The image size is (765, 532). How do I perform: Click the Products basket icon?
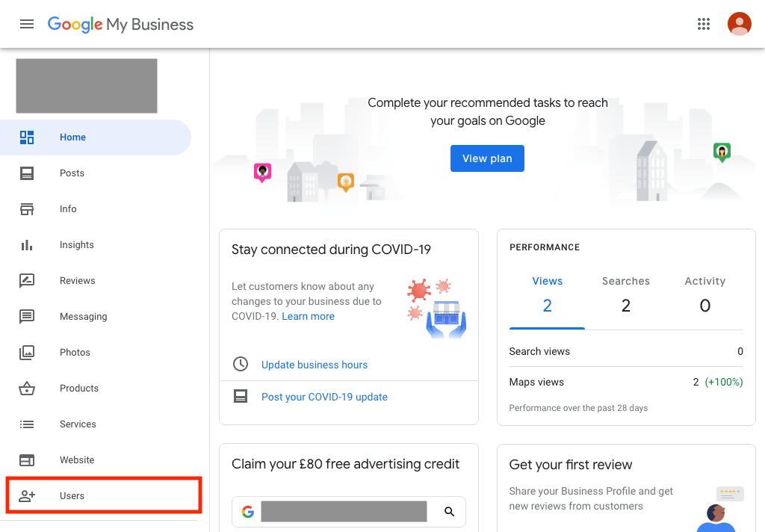coord(27,389)
